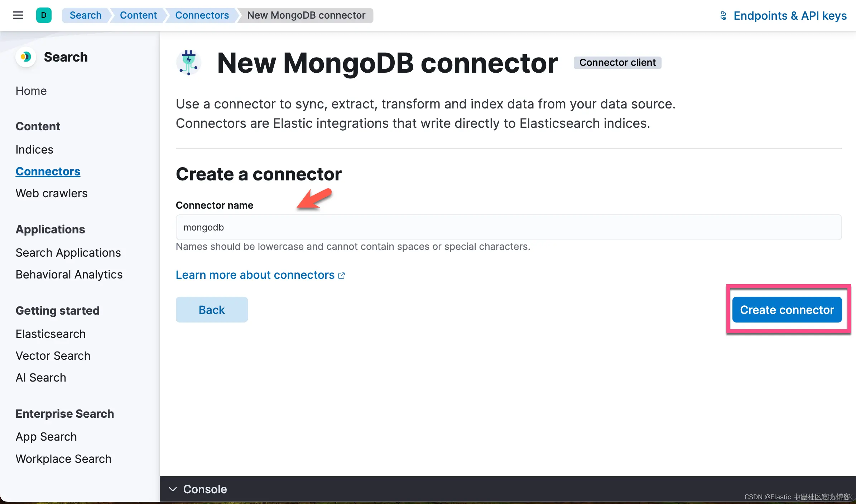Click the Connector client badge
Viewport: 856px width, 504px height.
click(x=617, y=63)
